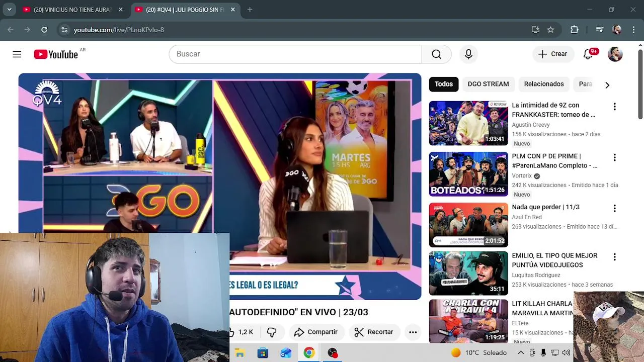Open the Chrome extensions puzzle icon
Screen dimensions: 644x362
tap(574, 30)
